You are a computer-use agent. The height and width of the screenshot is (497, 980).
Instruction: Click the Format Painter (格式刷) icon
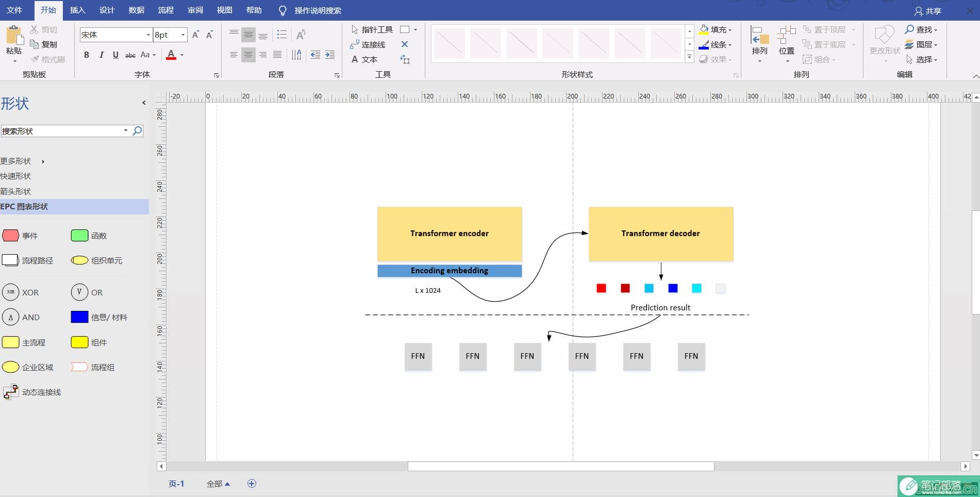tap(34, 59)
